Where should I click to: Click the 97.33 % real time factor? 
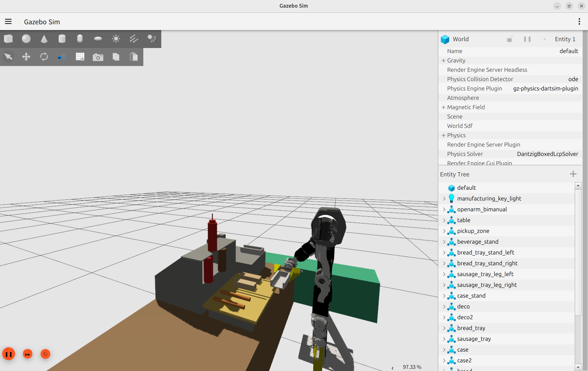click(412, 367)
